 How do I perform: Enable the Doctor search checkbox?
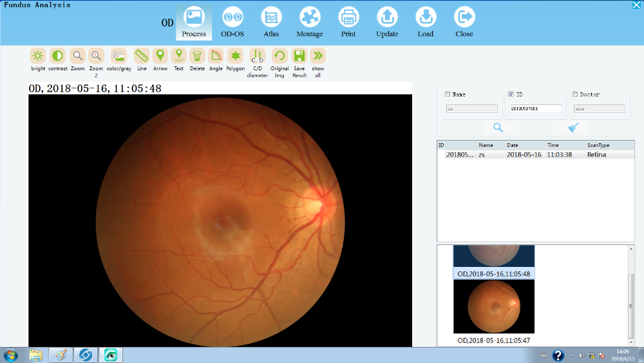pyautogui.click(x=575, y=94)
